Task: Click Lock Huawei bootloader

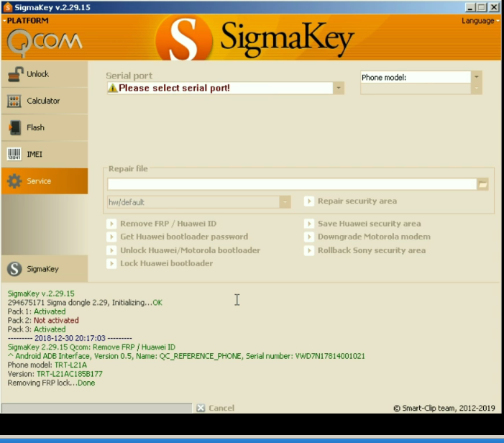Action: (x=160, y=264)
